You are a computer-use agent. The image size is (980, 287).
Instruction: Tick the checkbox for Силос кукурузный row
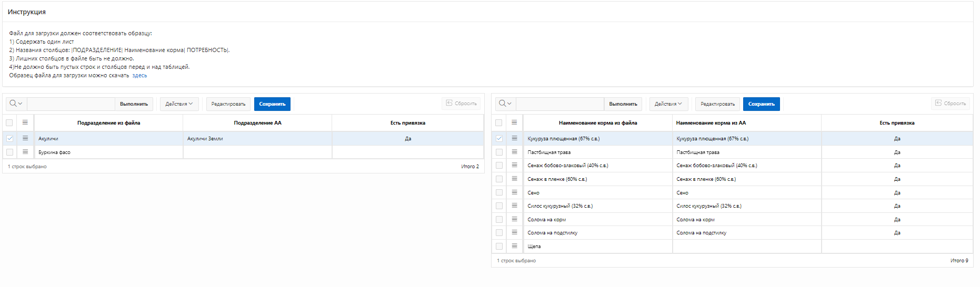499,206
